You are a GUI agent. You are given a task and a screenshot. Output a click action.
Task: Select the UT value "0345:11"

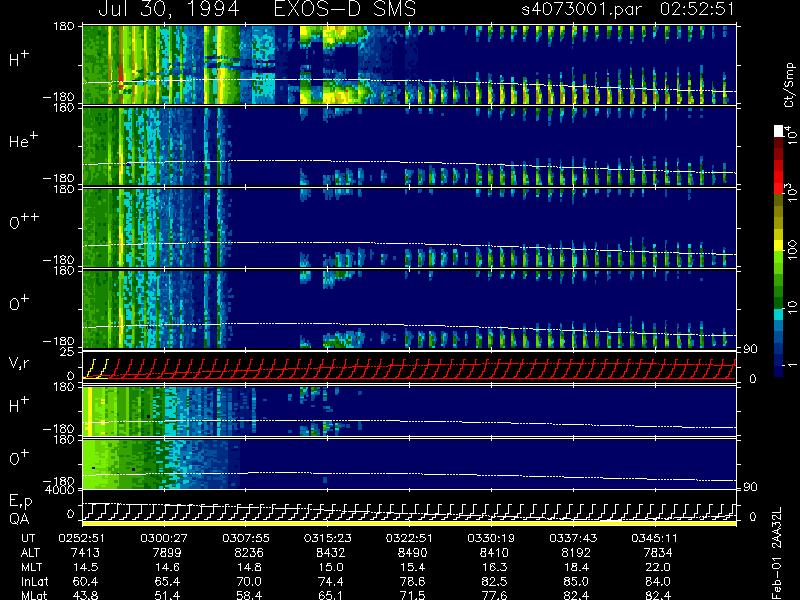655,538
